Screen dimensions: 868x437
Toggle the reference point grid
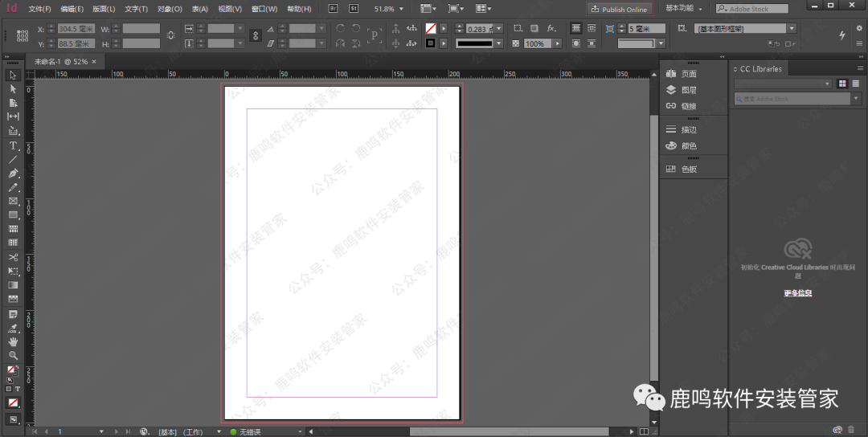[x=22, y=36]
